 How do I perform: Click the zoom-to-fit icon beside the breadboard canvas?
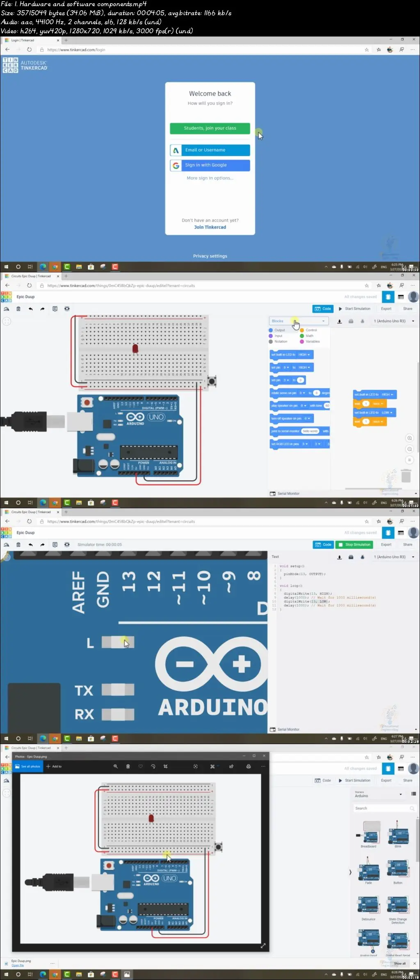tap(7, 321)
